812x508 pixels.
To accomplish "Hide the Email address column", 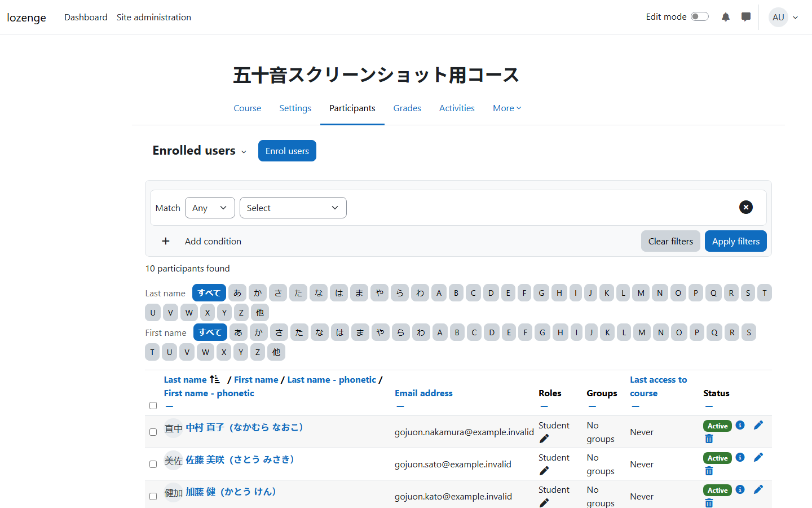I will pos(400,406).
